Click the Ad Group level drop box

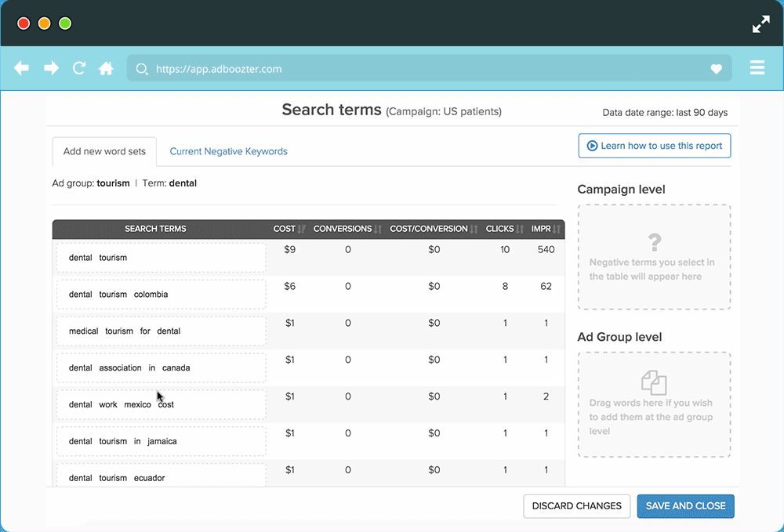click(x=654, y=404)
